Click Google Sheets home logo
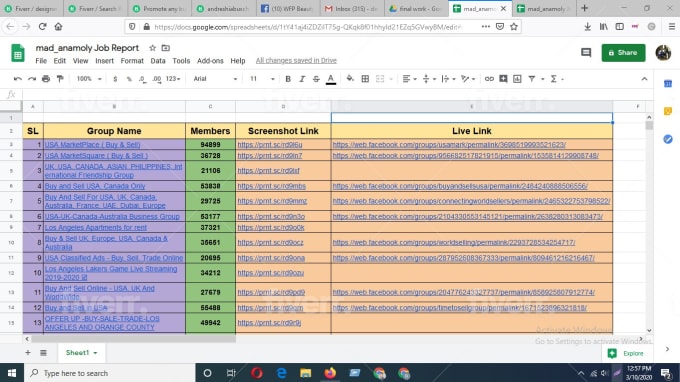Image resolution: width=680 pixels, height=382 pixels. pyautogui.click(x=18, y=53)
